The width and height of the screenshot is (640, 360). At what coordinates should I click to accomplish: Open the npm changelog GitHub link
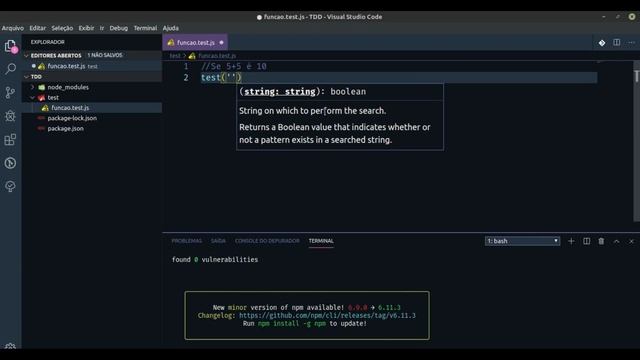point(327,316)
